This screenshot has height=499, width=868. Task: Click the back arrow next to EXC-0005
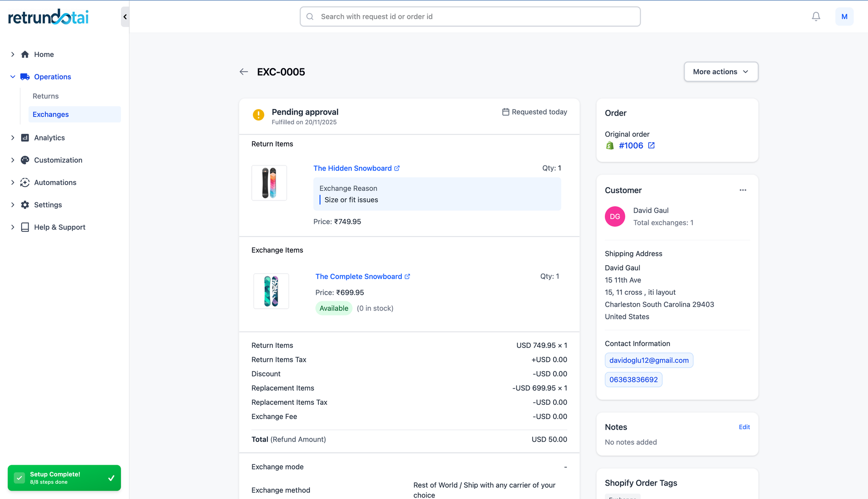coord(244,72)
